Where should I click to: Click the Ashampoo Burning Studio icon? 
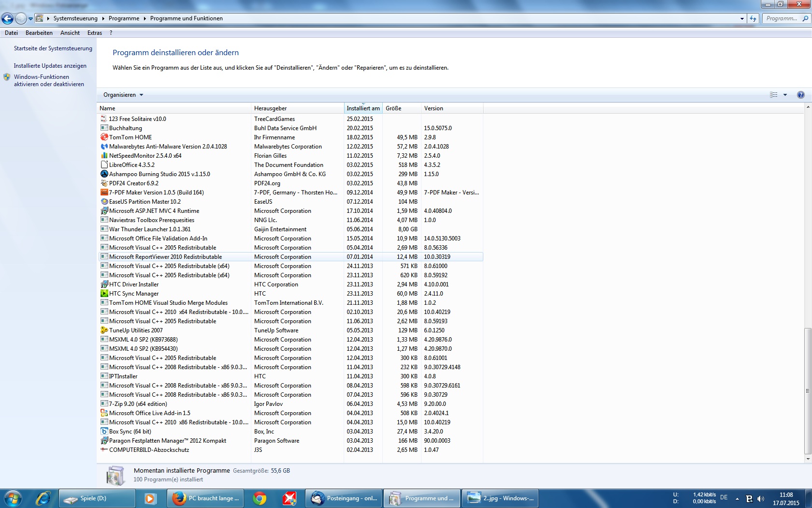[104, 174]
